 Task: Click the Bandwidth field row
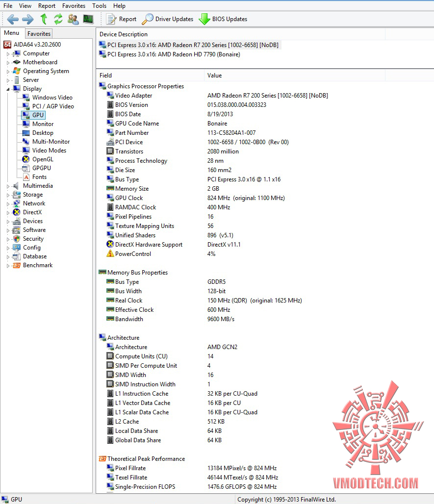tap(170, 319)
